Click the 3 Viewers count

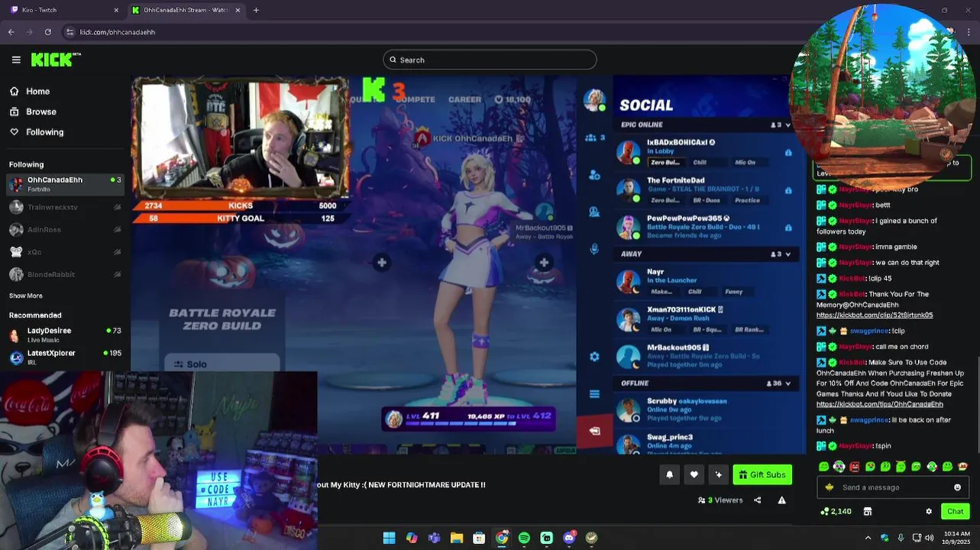pyautogui.click(x=720, y=500)
